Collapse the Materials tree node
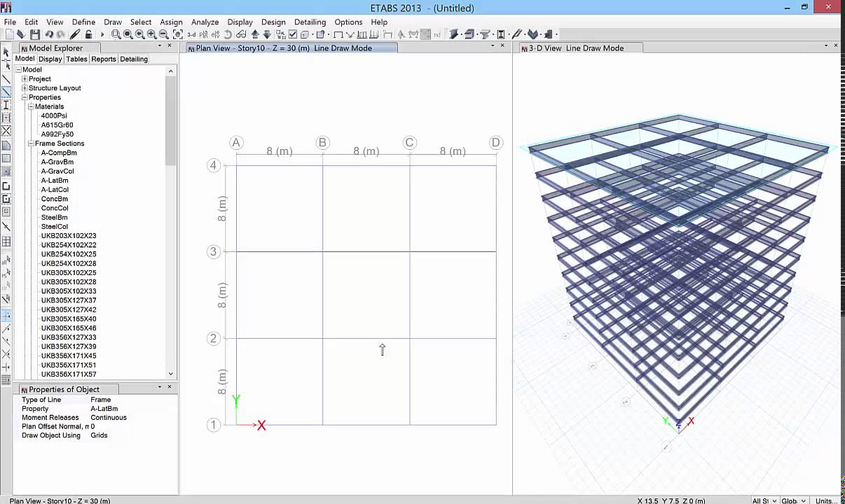 [x=31, y=106]
